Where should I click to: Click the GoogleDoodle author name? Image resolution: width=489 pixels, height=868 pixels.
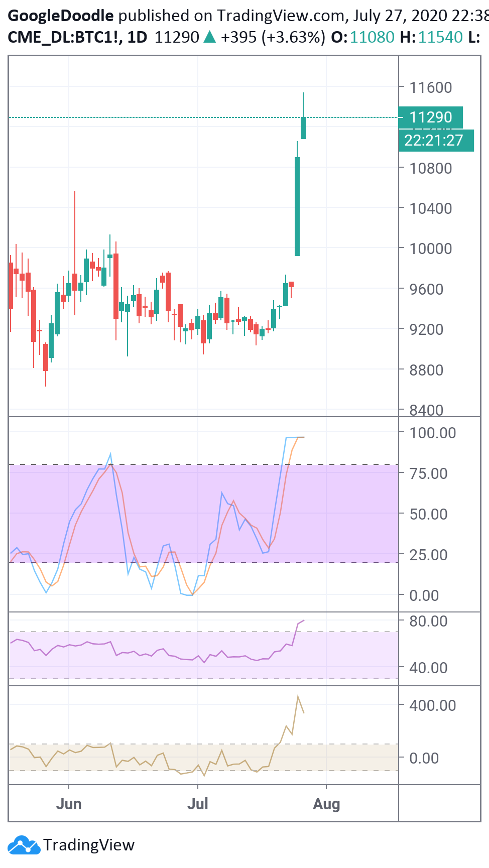click(x=61, y=16)
